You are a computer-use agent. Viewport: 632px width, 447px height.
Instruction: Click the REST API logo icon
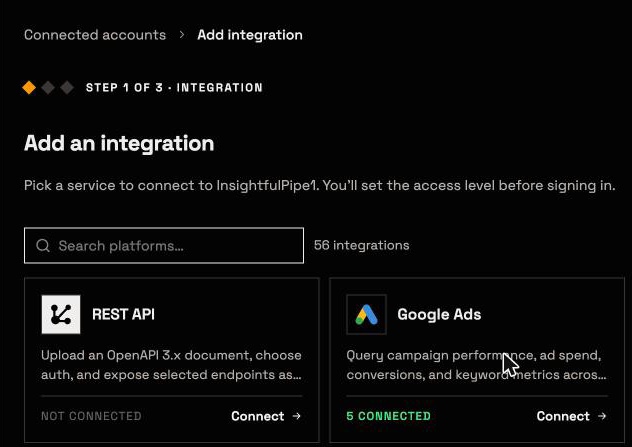[x=61, y=314]
